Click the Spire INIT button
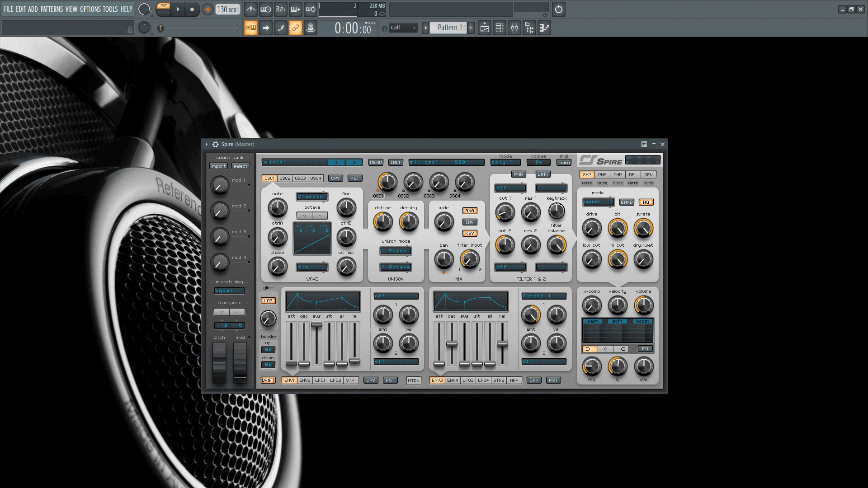Screen dimensions: 868x488 coord(396,163)
